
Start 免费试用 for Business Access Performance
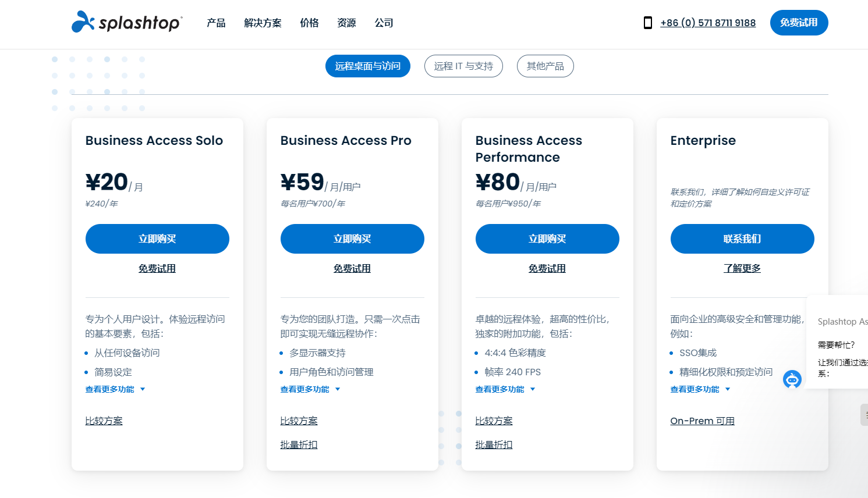[547, 268]
